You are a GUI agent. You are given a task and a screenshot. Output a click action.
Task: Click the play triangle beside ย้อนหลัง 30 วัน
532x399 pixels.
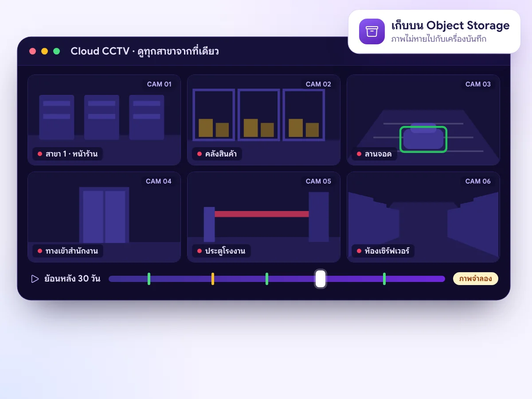pos(35,279)
